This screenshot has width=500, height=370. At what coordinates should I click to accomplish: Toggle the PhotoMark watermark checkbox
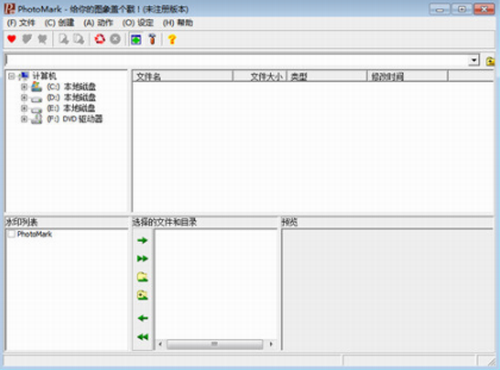pyautogui.click(x=11, y=234)
